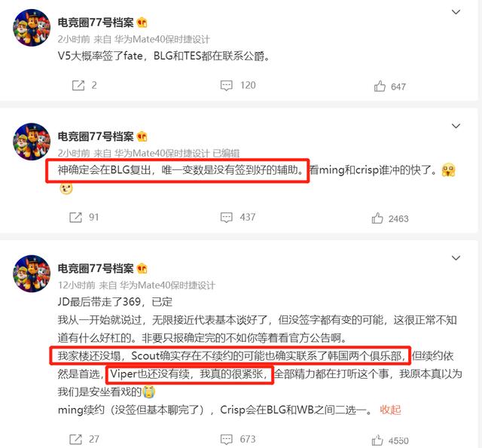Expand options chevron on the third post
This screenshot has width=482, height=448.
(x=456, y=258)
